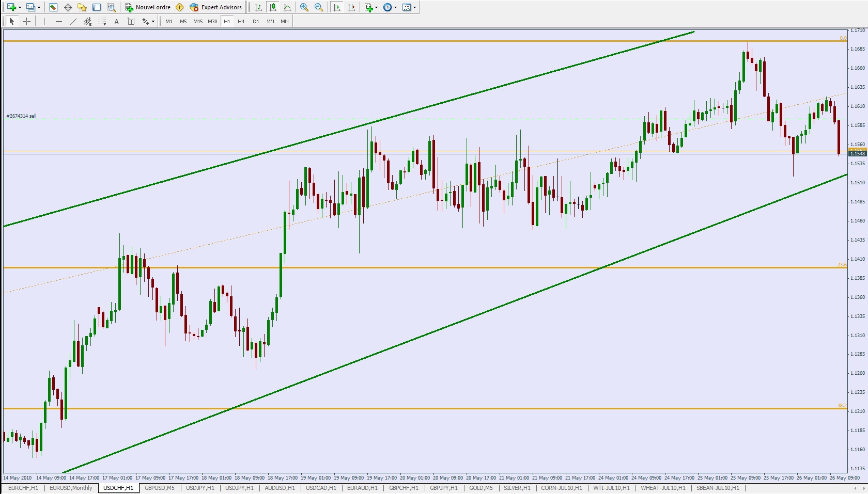
Task: Toggle the Expert Advisors button
Action: coord(216,7)
